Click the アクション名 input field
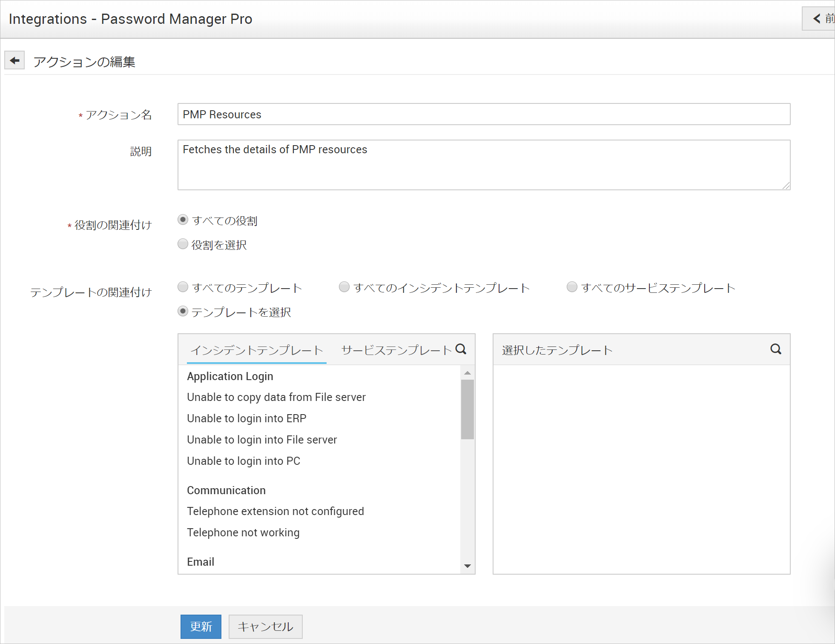 coord(484,114)
